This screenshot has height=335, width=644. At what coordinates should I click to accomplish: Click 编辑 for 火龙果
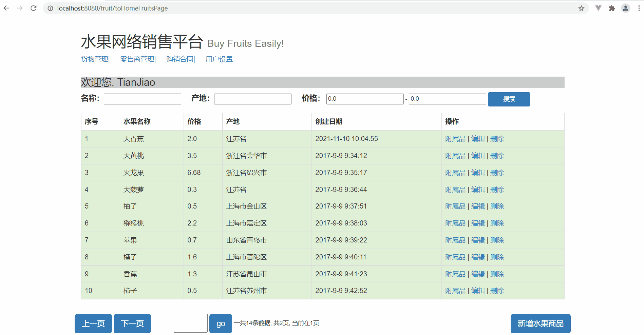point(478,173)
